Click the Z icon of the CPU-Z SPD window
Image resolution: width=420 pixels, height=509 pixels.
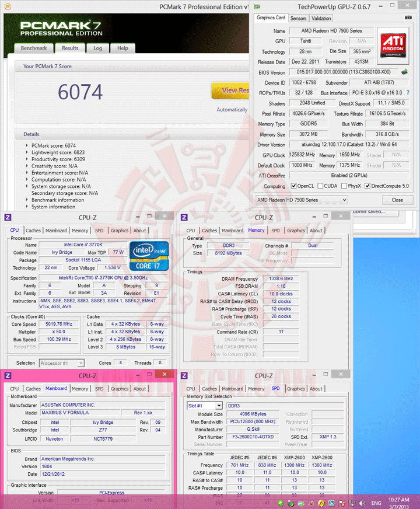pyautogui.click(x=184, y=375)
